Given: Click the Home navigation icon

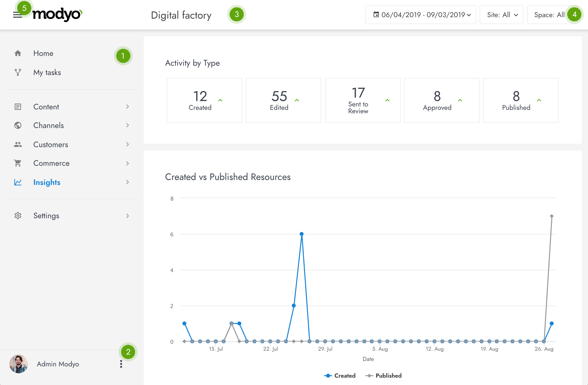Looking at the screenshot, I should click(x=18, y=53).
